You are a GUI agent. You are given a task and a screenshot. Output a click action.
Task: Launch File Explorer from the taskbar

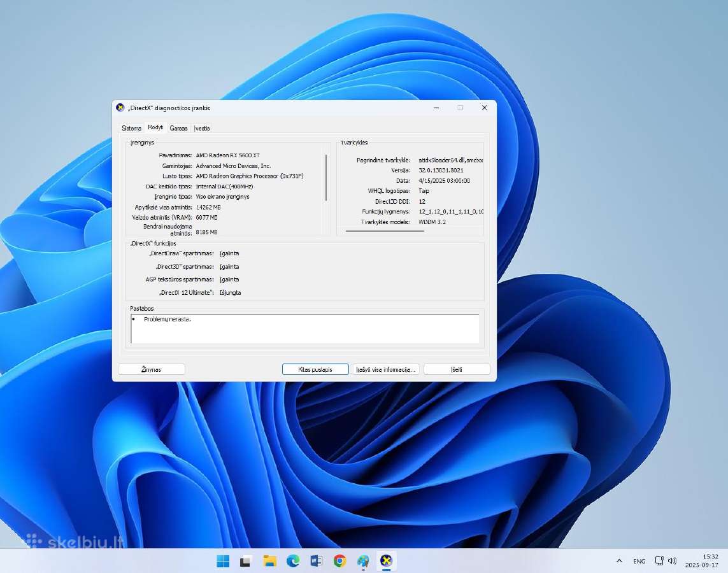click(270, 561)
